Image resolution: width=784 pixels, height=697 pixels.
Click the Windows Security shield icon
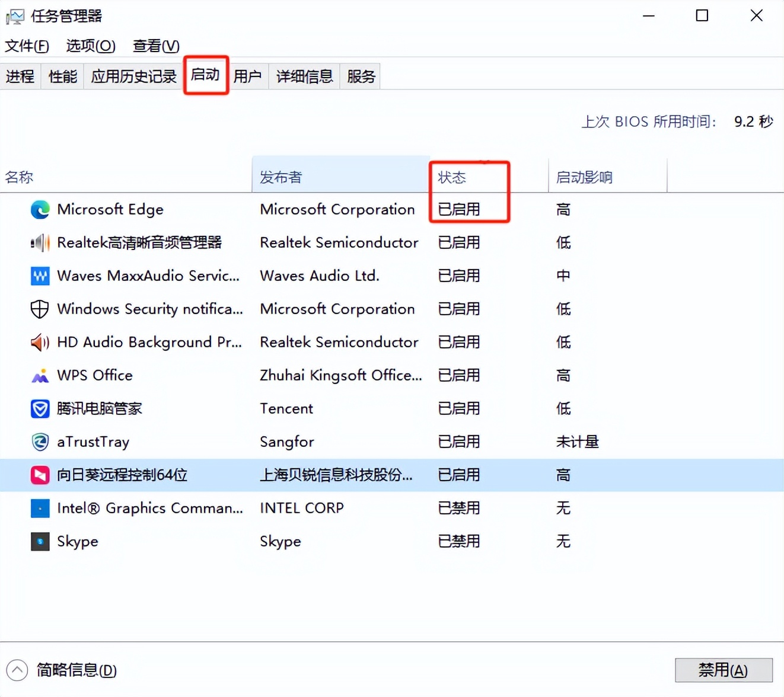pyautogui.click(x=40, y=309)
